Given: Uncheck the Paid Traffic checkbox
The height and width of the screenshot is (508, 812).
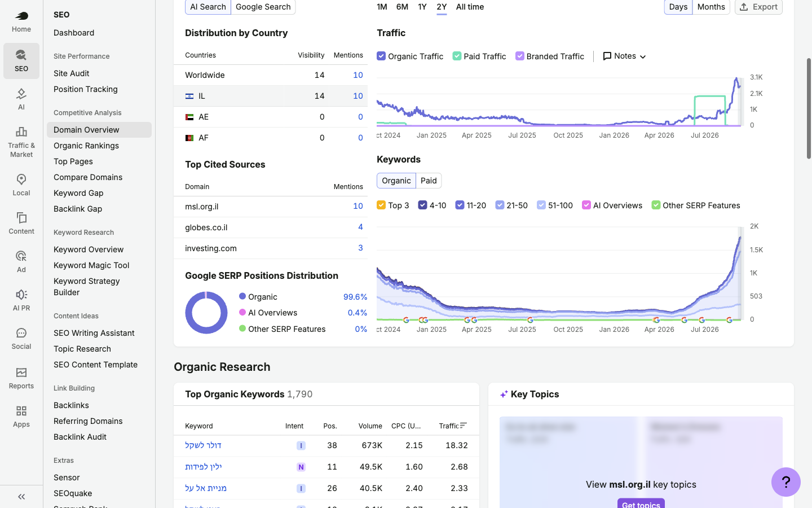Looking at the screenshot, I should 457,56.
